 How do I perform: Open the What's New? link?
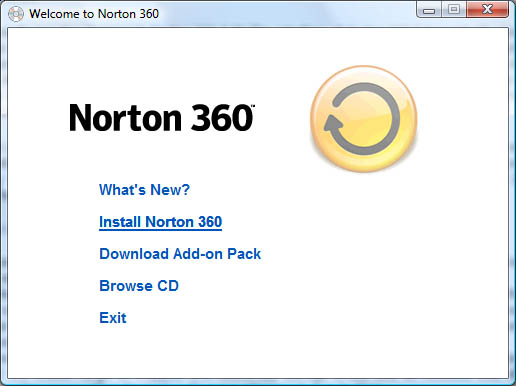(144, 190)
